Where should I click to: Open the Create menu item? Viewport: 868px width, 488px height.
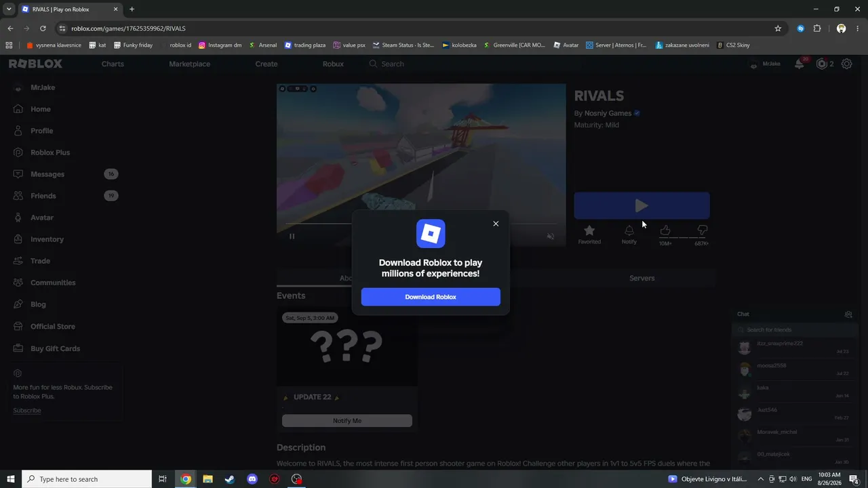[x=267, y=64]
